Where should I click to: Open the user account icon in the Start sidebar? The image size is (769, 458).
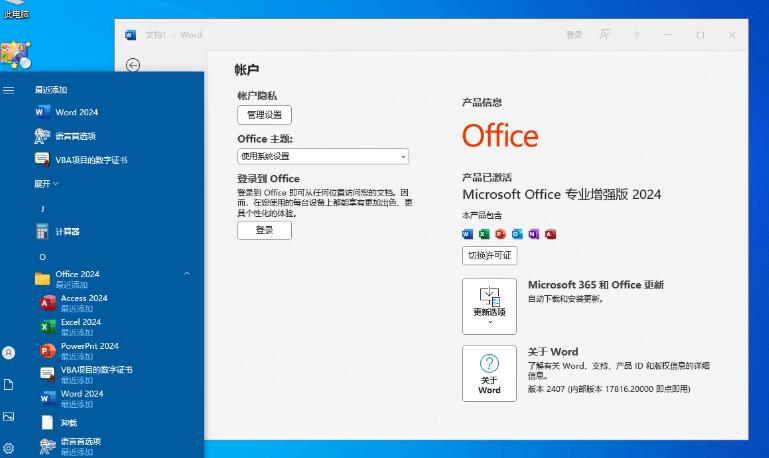pos(8,353)
